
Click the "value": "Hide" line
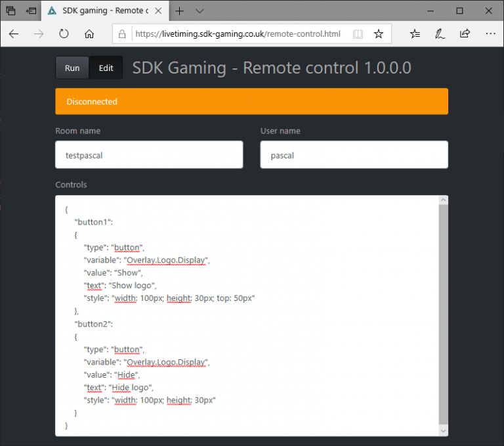click(112, 375)
